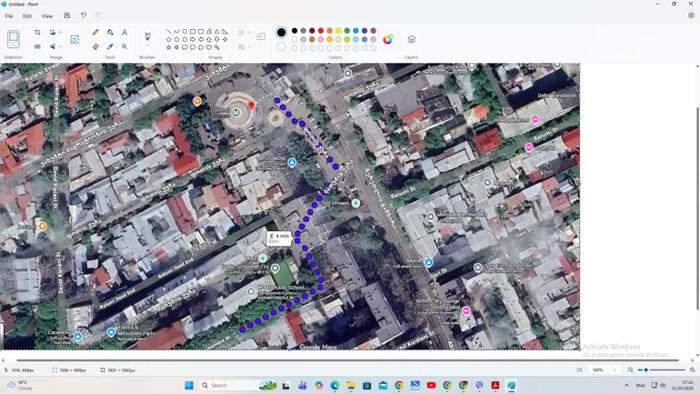Image resolution: width=700 pixels, height=394 pixels.
Task: Click Fit to window icon in status bar
Action: [579, 370]
